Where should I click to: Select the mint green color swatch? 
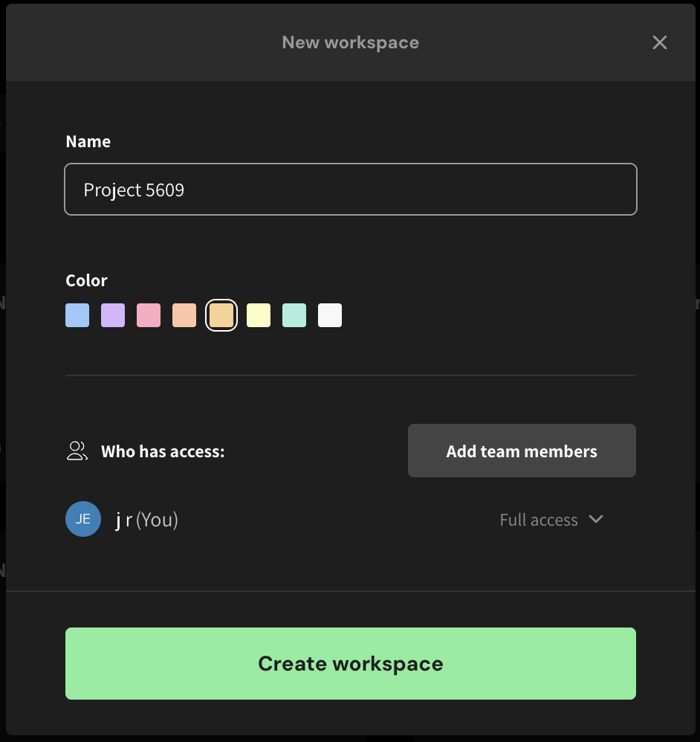pos(294,315)
